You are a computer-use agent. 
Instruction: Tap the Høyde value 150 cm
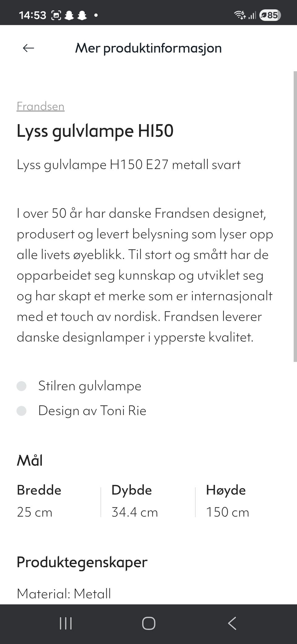227,512
